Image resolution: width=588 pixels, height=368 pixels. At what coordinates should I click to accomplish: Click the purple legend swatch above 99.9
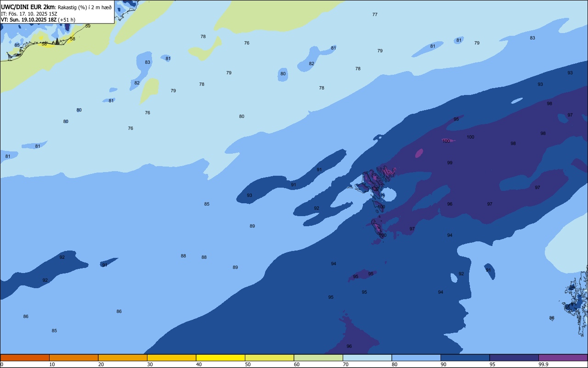click(563, 357)
